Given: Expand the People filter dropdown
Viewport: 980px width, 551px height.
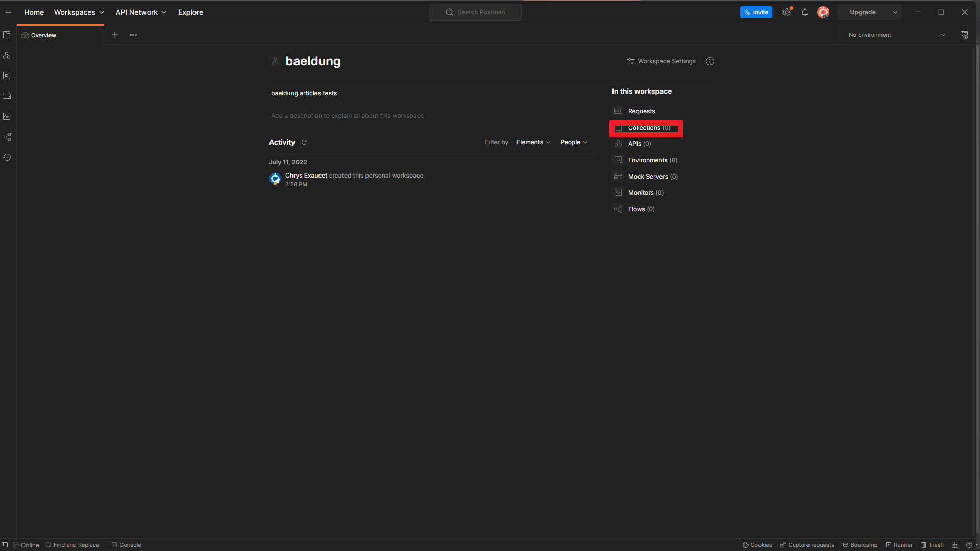Looking at the screenshot, I should tap(574, 142).
